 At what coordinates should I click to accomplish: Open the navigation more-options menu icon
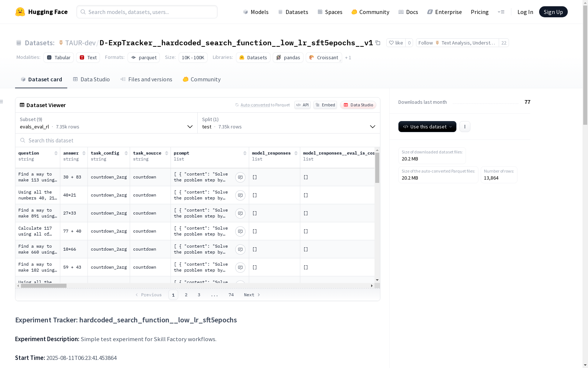(x=501, y=12)
